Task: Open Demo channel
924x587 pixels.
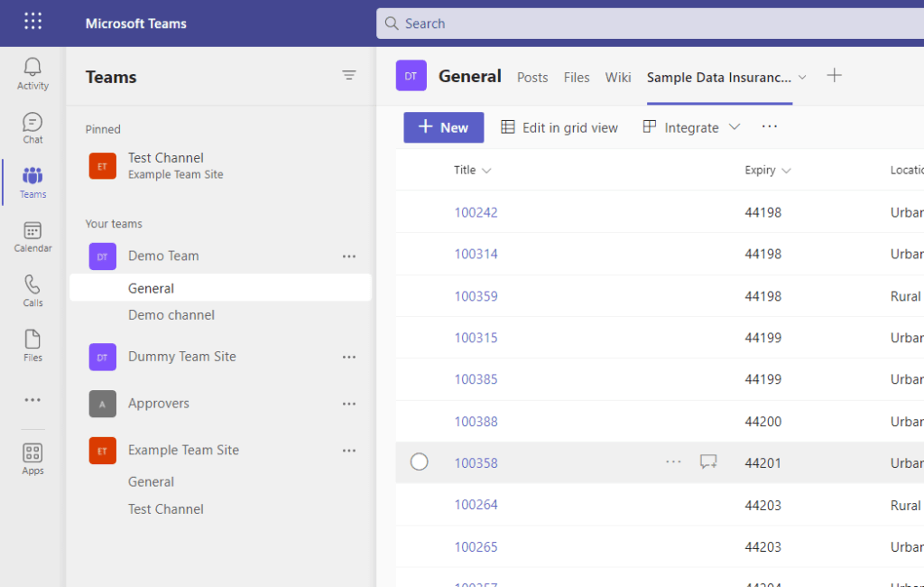Action: [x=171, y=315]
